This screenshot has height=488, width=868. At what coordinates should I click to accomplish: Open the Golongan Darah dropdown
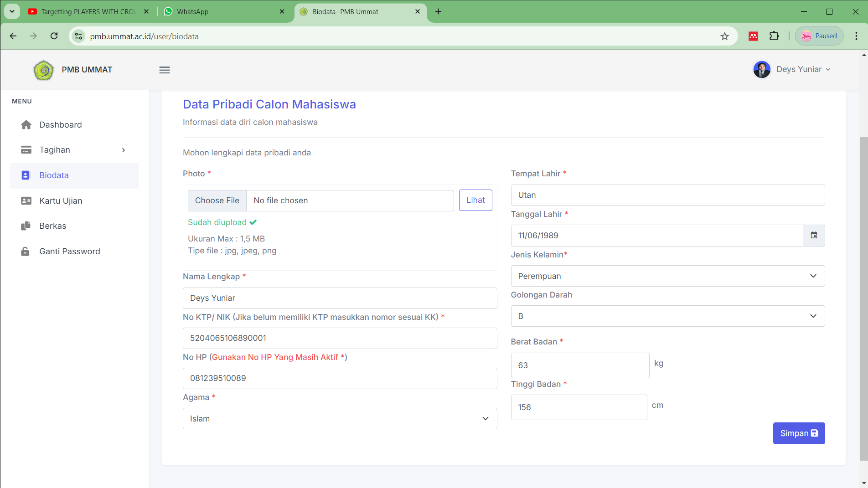[x=667, y=316]
